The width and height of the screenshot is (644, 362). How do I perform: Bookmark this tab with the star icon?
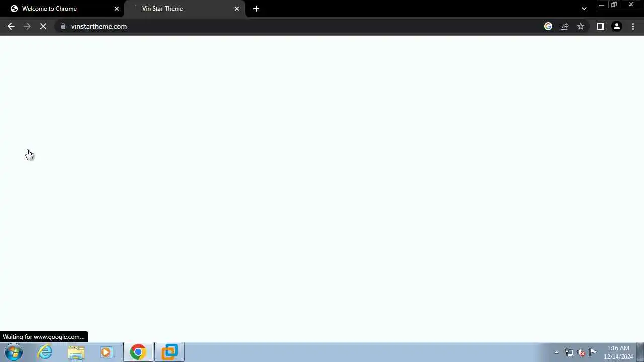(581, 26)
